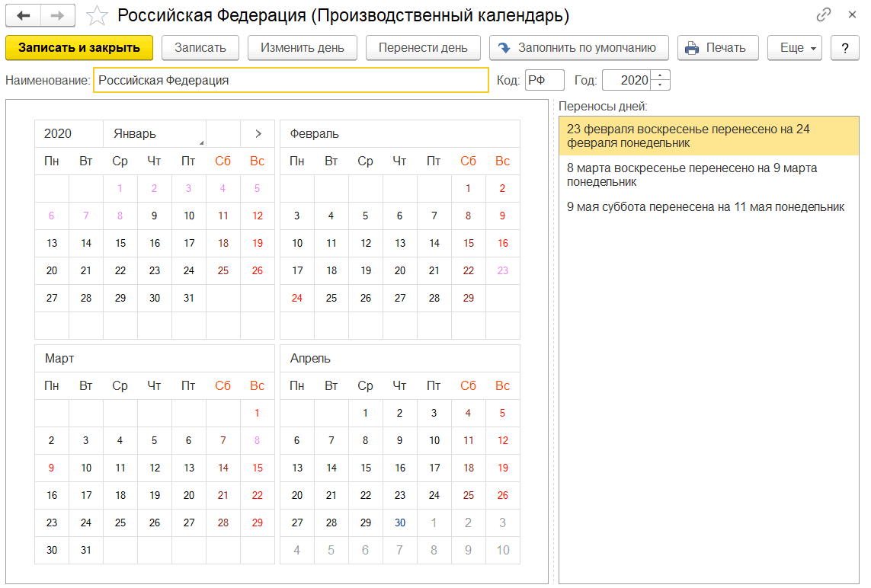
Task: Add calendar to favorites with star
Action: point(97,15)
